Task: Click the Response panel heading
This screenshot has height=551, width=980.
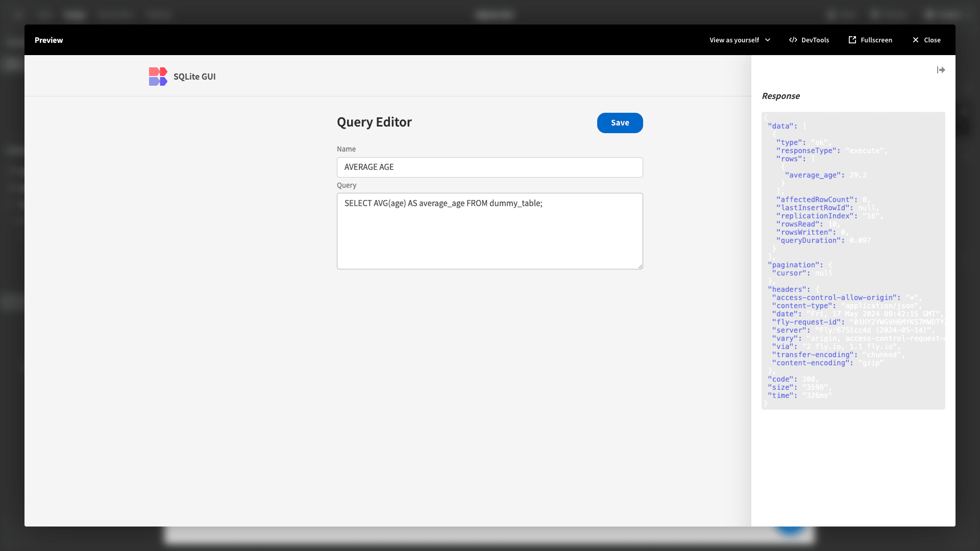Action: (x=780, y=96)
